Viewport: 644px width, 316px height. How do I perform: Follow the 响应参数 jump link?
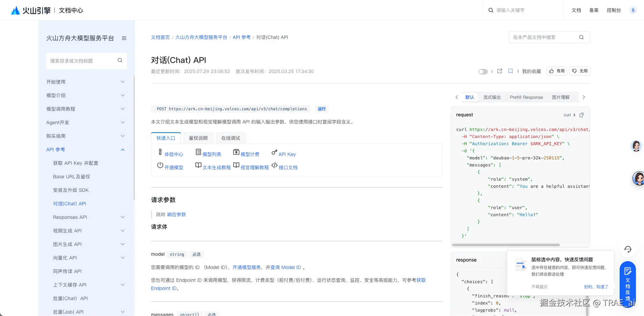(176, 215)
